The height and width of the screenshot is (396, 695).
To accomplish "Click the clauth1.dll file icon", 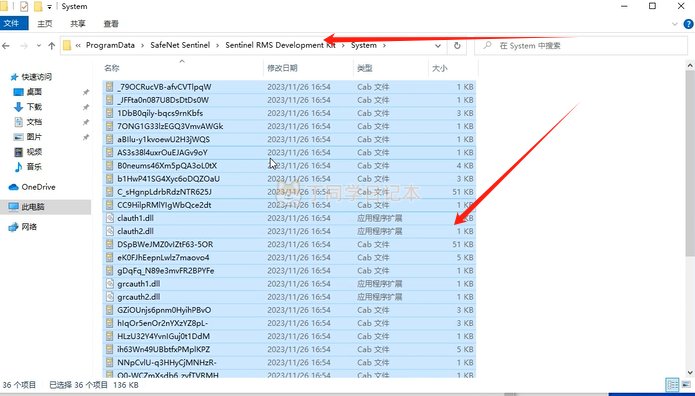I will click(109, 218).
